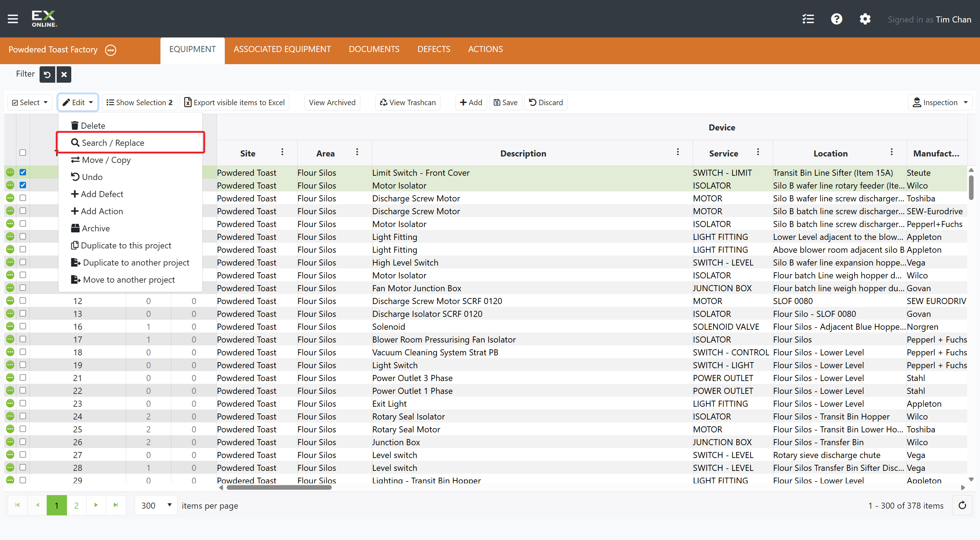Viewport: 980px width, 540px height.
Task: Reset the filter with undo icon
Action: (47, 74)
